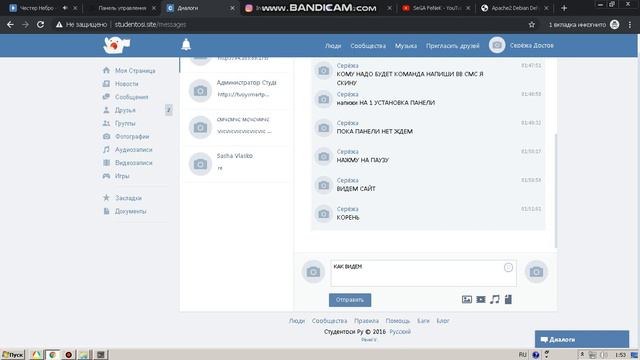This screenshot has width=640, height=360.
Task: Open Группы in the sidebar
Action: point(125,123)
